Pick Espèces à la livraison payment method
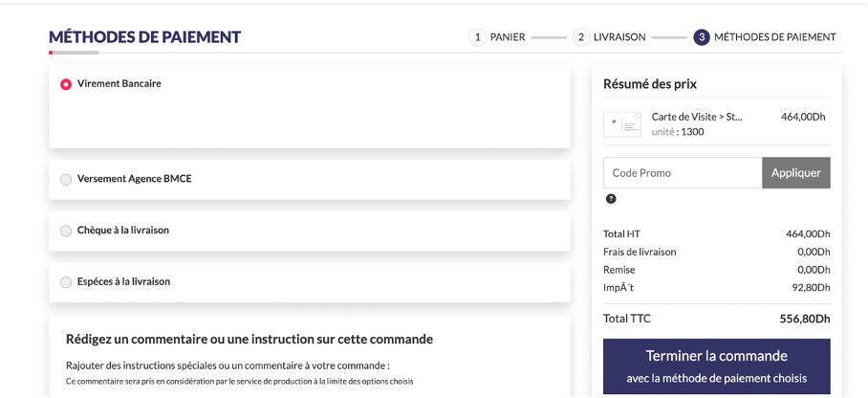868x398 pixels. [x=66, y=282]
